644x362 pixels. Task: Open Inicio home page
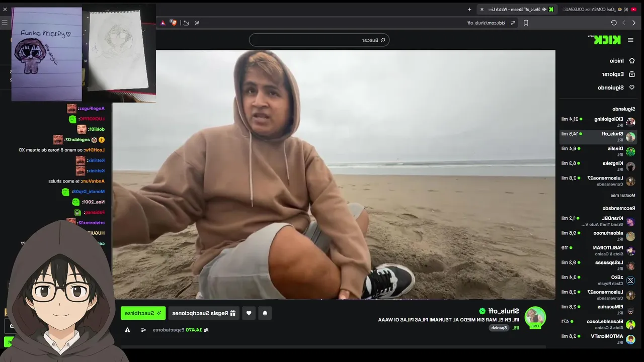click(x=622, y=61)
